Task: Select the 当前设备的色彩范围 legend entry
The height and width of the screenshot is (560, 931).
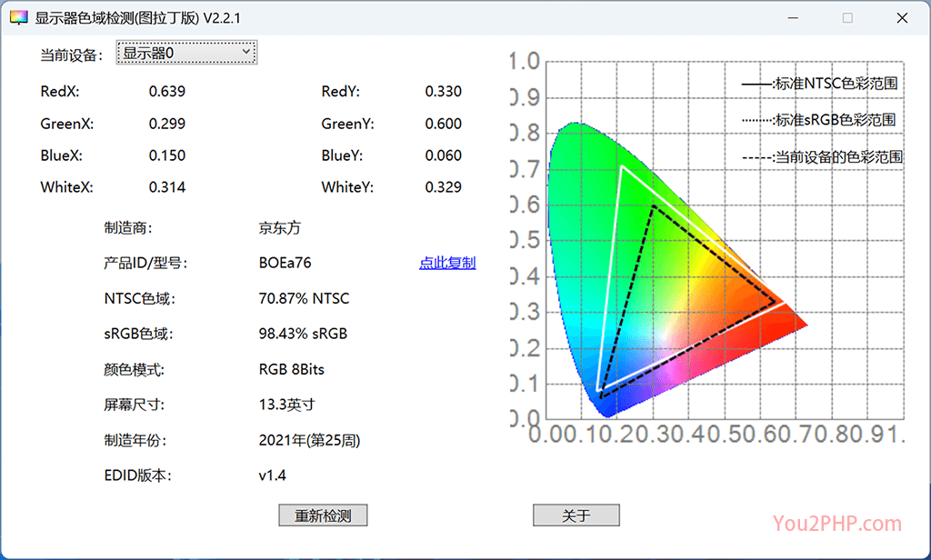Action: tap(822, 156)
